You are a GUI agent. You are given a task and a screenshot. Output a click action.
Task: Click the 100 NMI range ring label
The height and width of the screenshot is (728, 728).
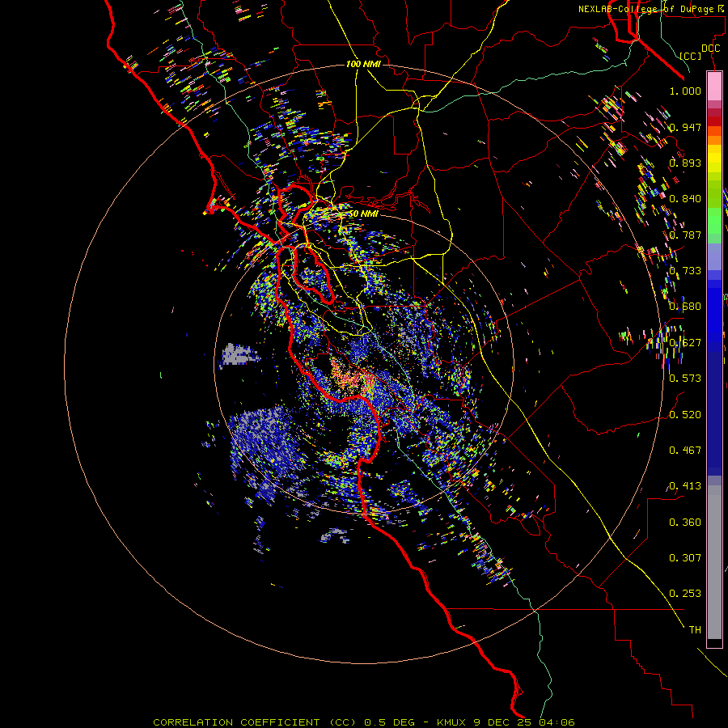point(363,64)
